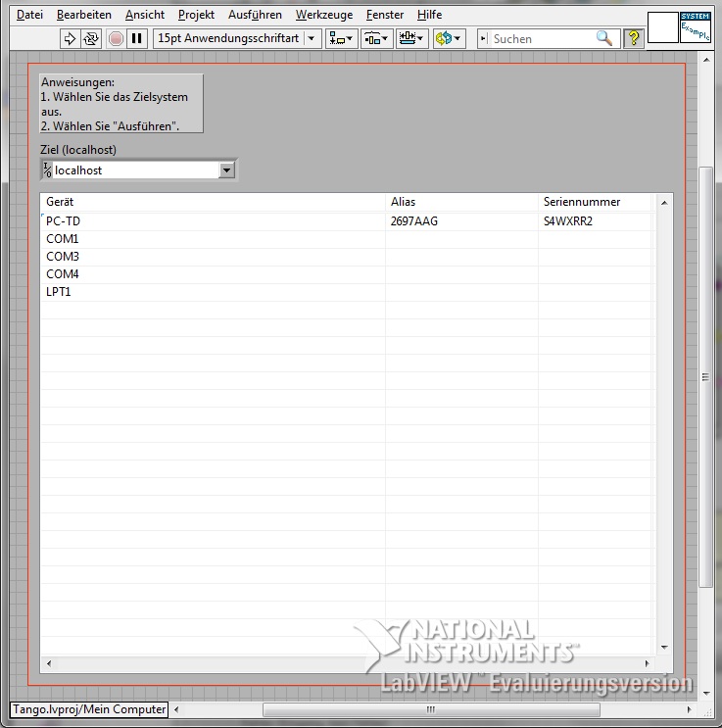The width and height of the screenshot is (722, 728).
Task: Click the table's scroll right arrow
Action: pyautogui.click(x=647, y=663)
